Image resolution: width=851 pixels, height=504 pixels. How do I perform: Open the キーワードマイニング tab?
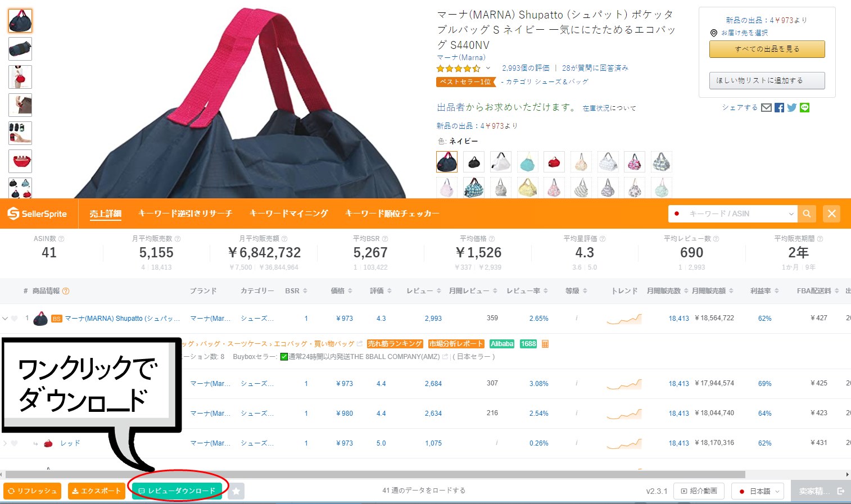tap(288, 214)
